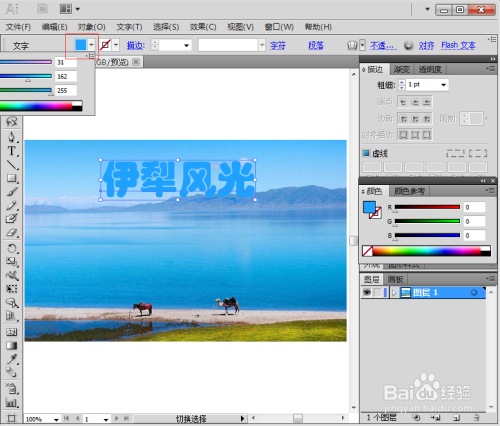Hide 图层 1 with the eye icon
The image size is (500, 426).
click(x=367, y=292)
